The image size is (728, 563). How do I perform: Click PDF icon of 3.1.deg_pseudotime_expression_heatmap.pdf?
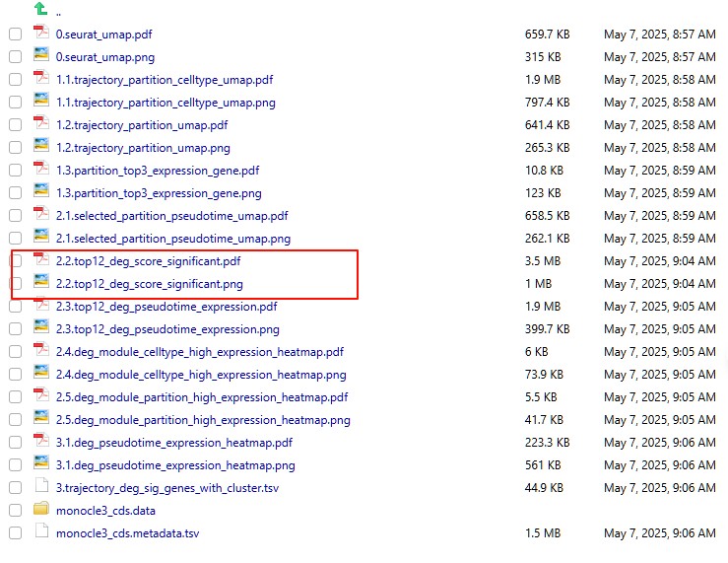(x=41, y=441)
